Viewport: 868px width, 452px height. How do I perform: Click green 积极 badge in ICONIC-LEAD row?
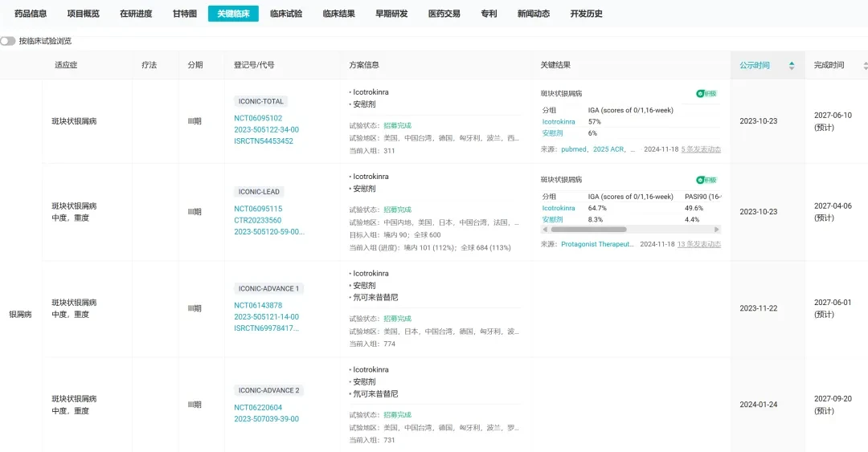pos(706,180)
